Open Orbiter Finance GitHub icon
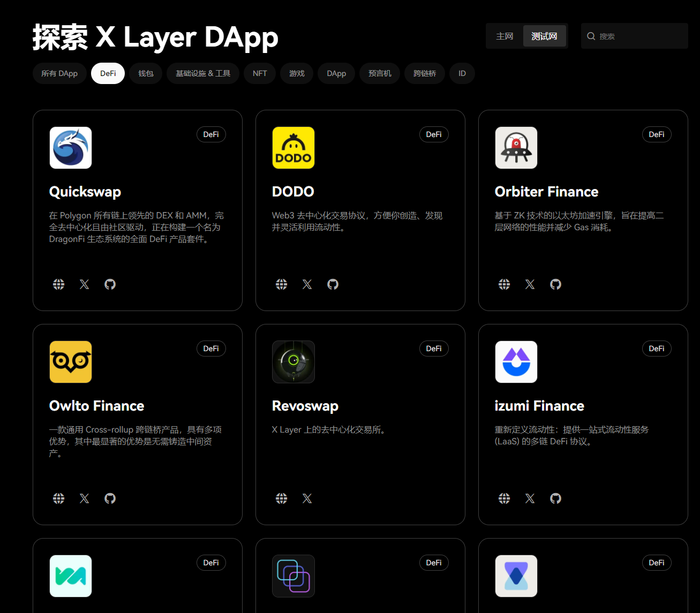This screenshot has width=700, height=613. click(x=556, y=284)
